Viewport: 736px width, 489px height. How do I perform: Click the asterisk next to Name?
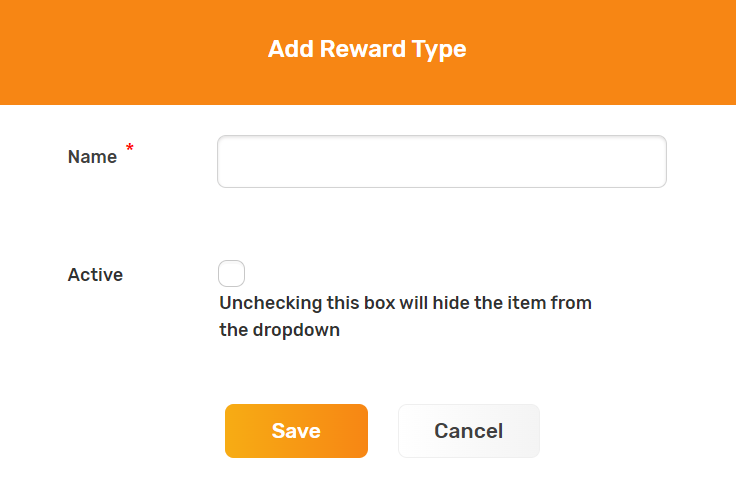coord(129,150)
